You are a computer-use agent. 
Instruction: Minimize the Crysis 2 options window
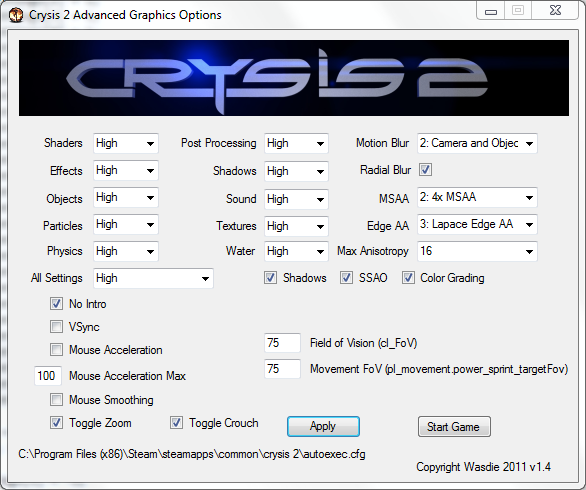pyautogui.click(x=490, y=10)
